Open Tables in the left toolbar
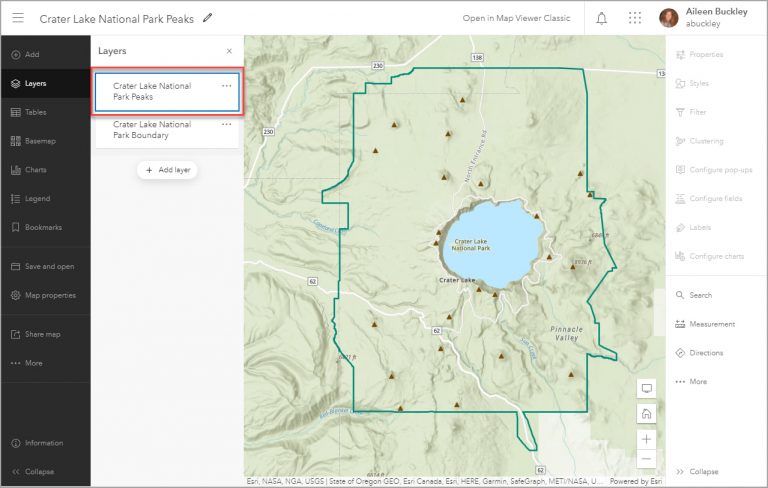The height and width of the screenshot is (488, 768). click(46, 112)
